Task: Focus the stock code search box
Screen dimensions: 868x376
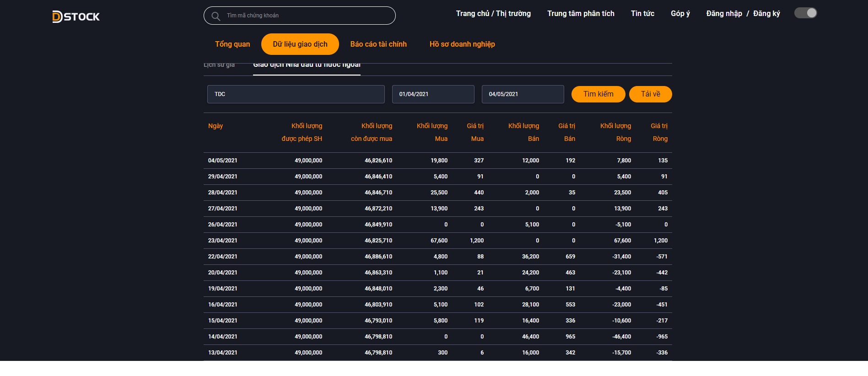Action: [x=307, y=16]
